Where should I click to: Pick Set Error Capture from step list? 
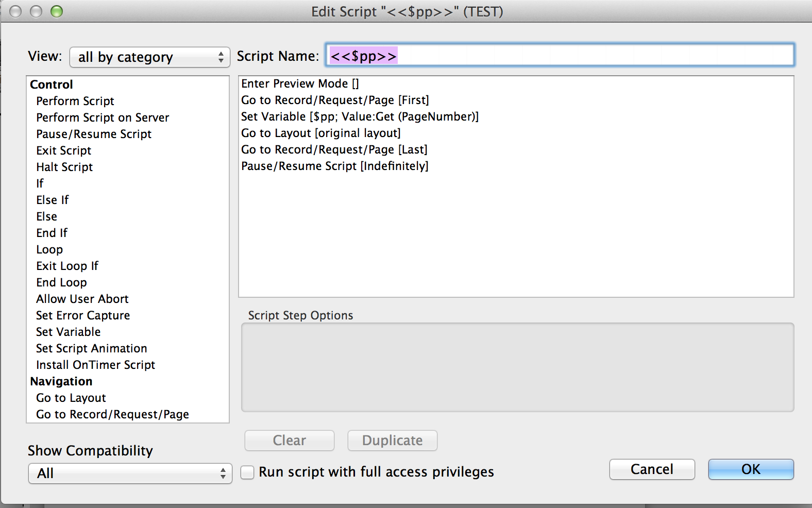point(83,315)
